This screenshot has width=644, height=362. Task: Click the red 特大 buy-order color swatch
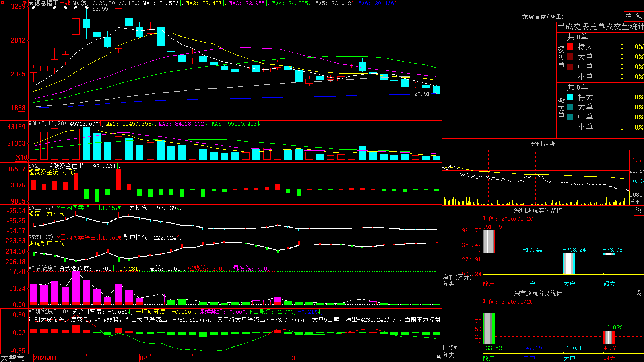pos(570,47)
